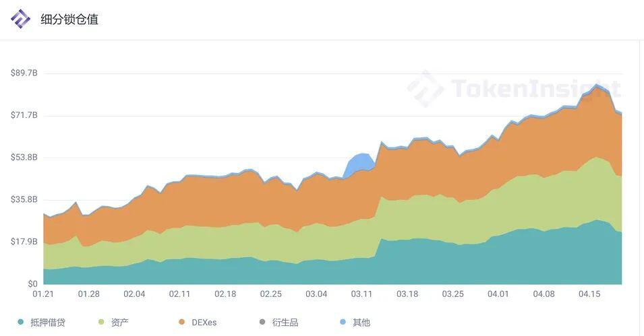
Task: Select the 01.21 date axis label
Action: (43, 294)
